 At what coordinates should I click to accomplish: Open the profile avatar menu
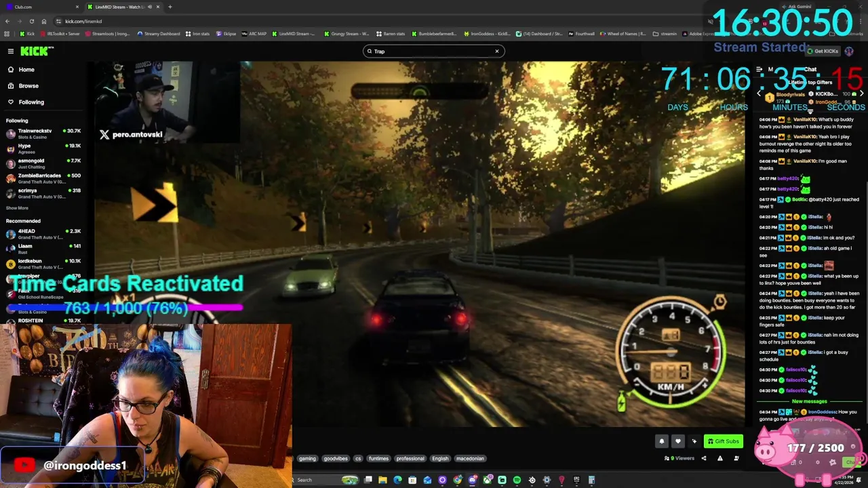[x=849, y=52]
